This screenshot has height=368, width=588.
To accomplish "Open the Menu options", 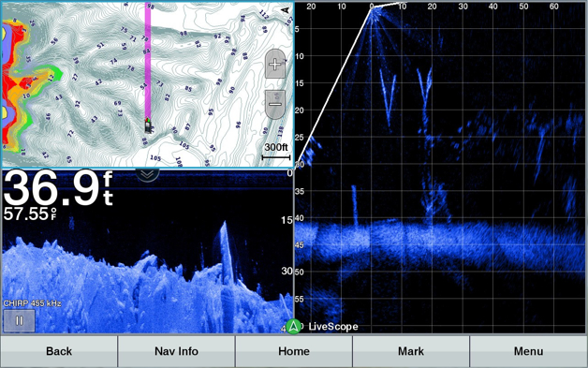I will tap(528, 351).
